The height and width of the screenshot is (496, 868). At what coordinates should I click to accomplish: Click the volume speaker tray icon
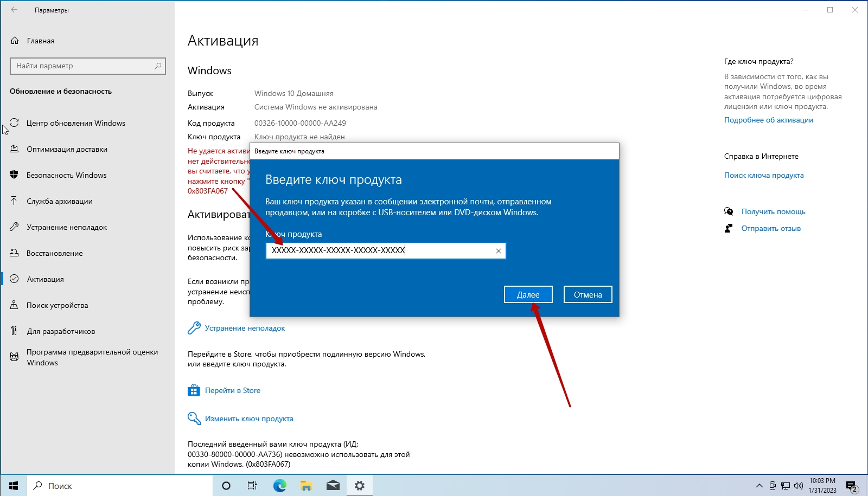tap(798, 486)
